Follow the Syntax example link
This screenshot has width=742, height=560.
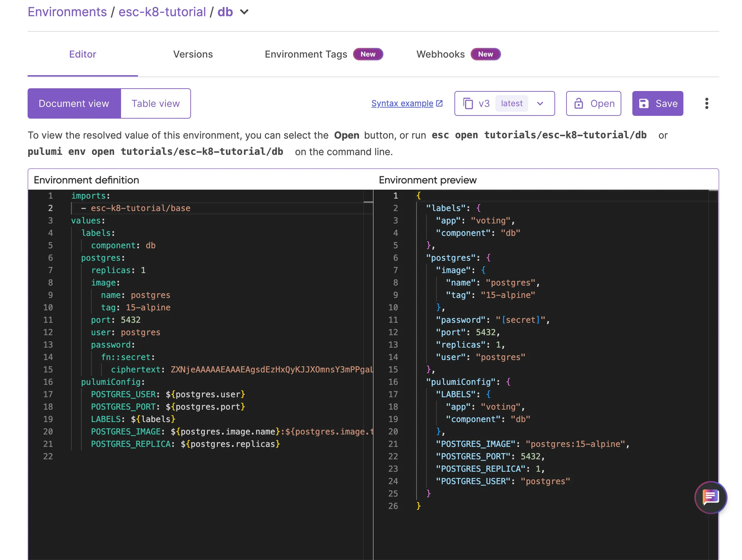pyautogui.click(x=402, y=103)
